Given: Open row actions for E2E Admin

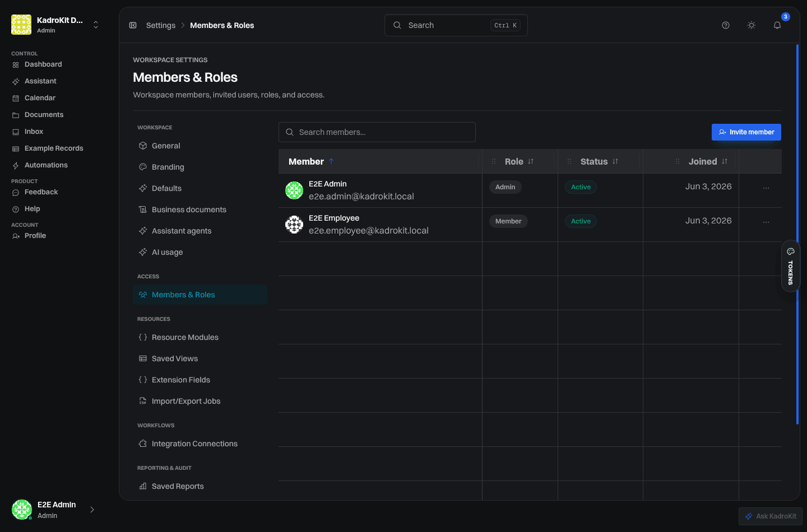Looking at the screenshot, I should [x=766, y=188].
